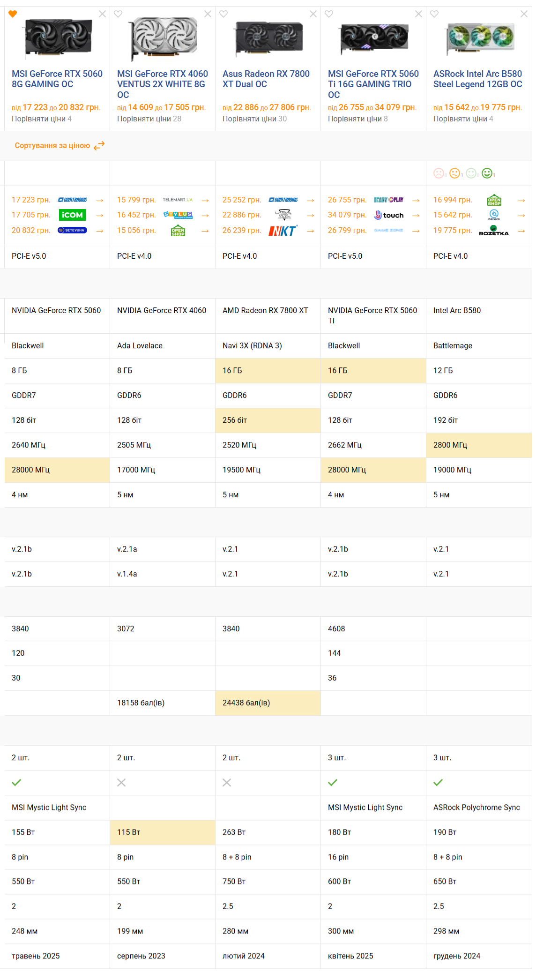This screenshot has width=536, height=980.
Task: Click the 'Navi 3X (RDNA 3)' cell
Action: coord(268,346)
